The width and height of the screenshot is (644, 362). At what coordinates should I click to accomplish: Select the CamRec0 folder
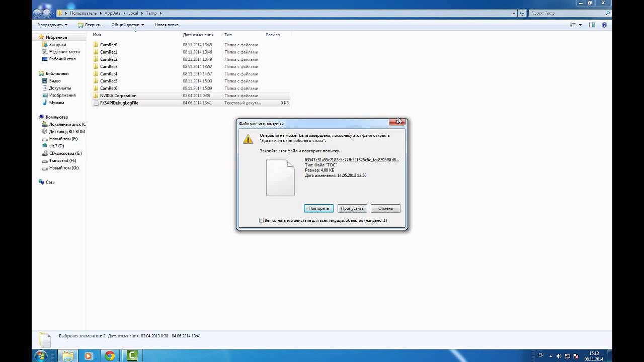109,45
